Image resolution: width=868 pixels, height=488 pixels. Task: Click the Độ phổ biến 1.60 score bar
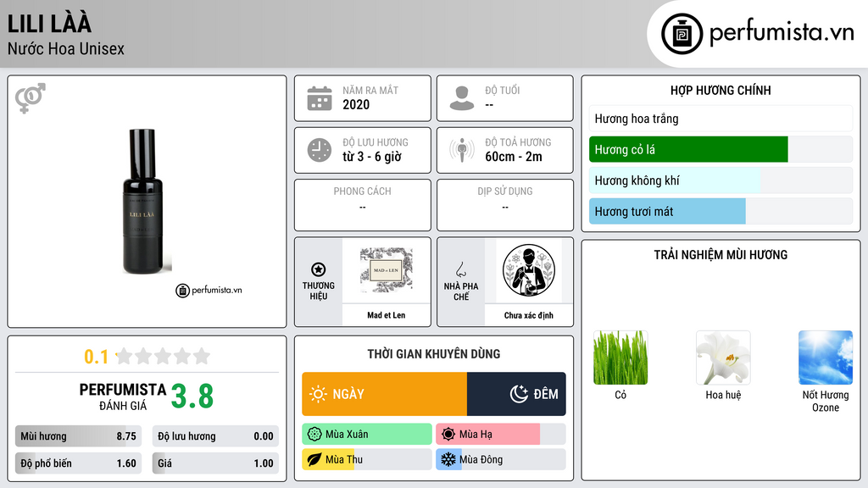pos(78,463)
